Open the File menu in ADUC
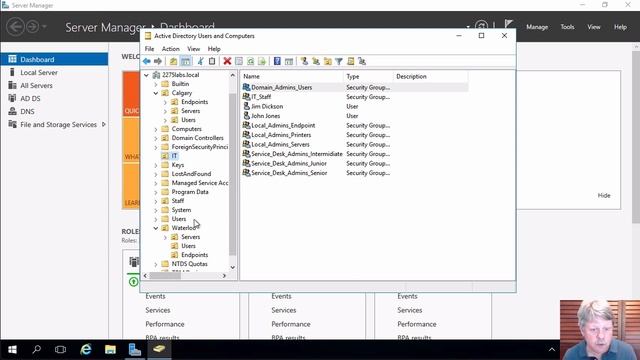This screenshot has height=360, width=640. (149, 49)
